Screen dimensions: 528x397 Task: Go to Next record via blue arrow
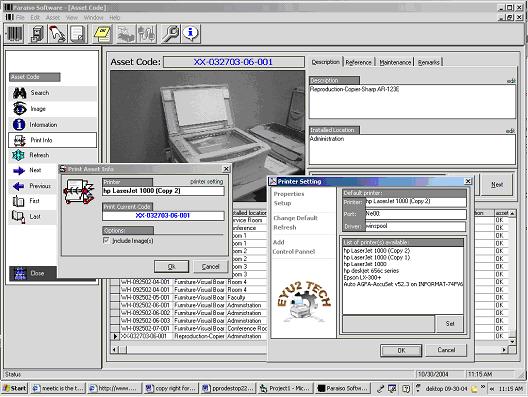point(19,171)
